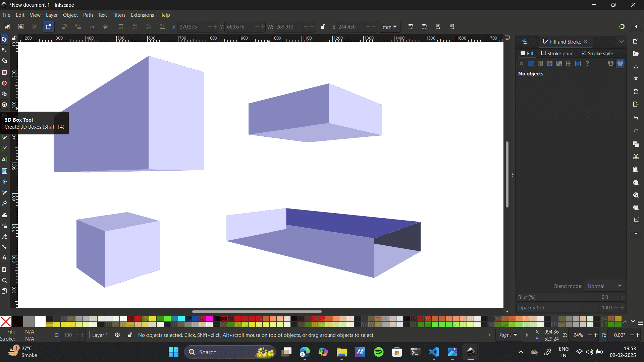Image resolution: width=644 pixels, height=362 pixels.
Task: Click the Open document folder icon
Action: pos(636,54)
